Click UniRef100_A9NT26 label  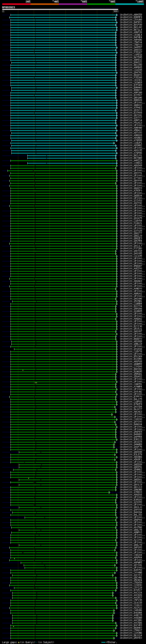[x=131, y=32]
